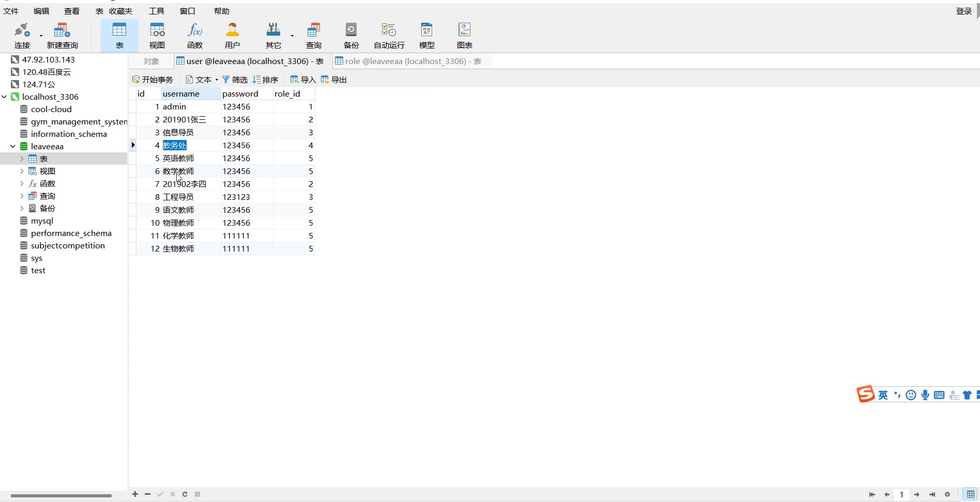Expand the 备份 node under leaveeaa

click(22, 208)
